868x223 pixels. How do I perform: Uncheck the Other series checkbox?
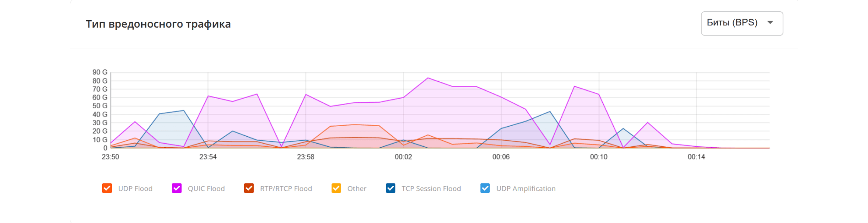click(x=336, y=188)
